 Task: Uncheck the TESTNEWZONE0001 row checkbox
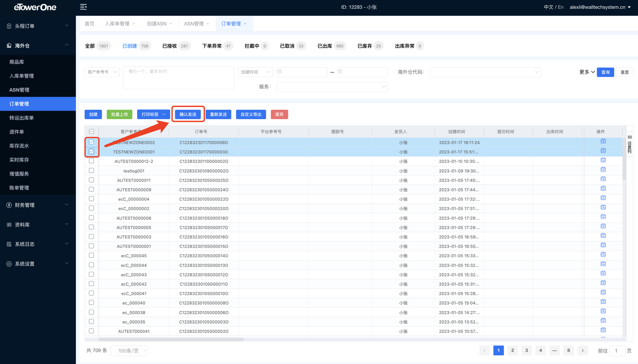[92, 151]
